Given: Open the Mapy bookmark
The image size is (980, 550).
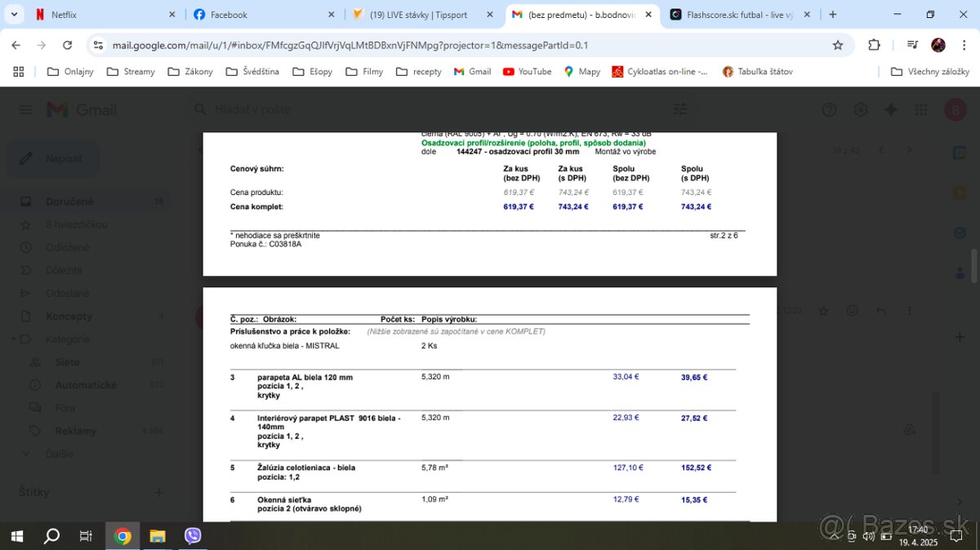Looking at the screenshot, I should coord(581,72).
